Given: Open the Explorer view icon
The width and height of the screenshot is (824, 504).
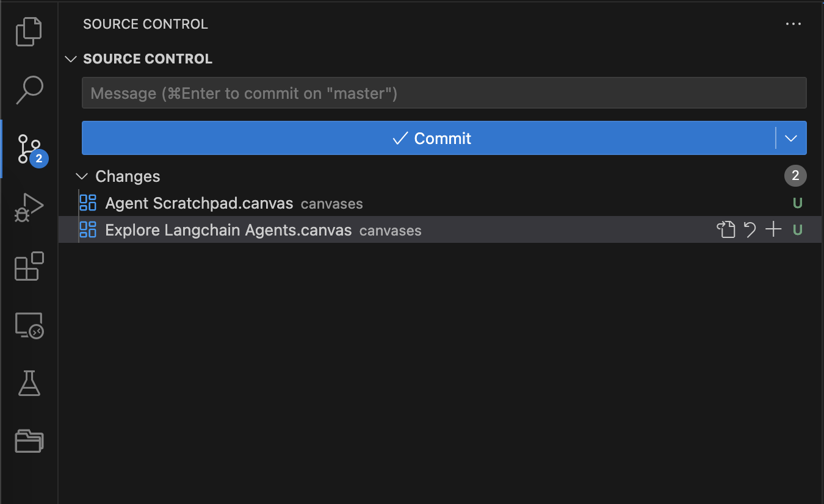Looking at the screenshot, I should (29, 32).
